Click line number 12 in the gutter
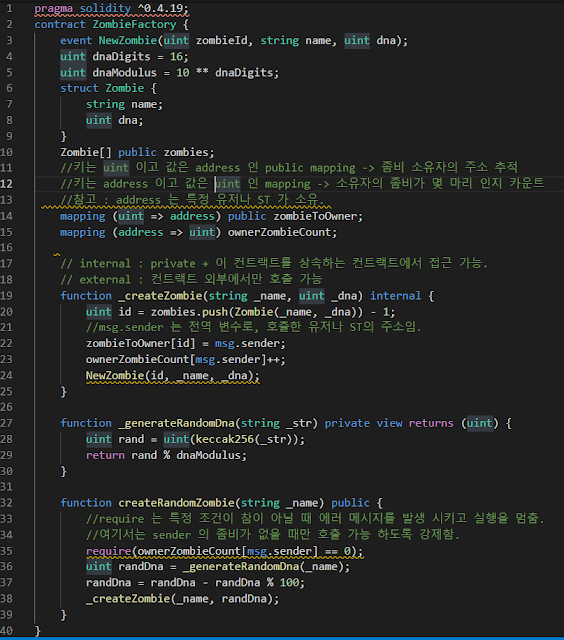Image resolution: width=564 pixels, height=640 pixels. click(7, 184)
